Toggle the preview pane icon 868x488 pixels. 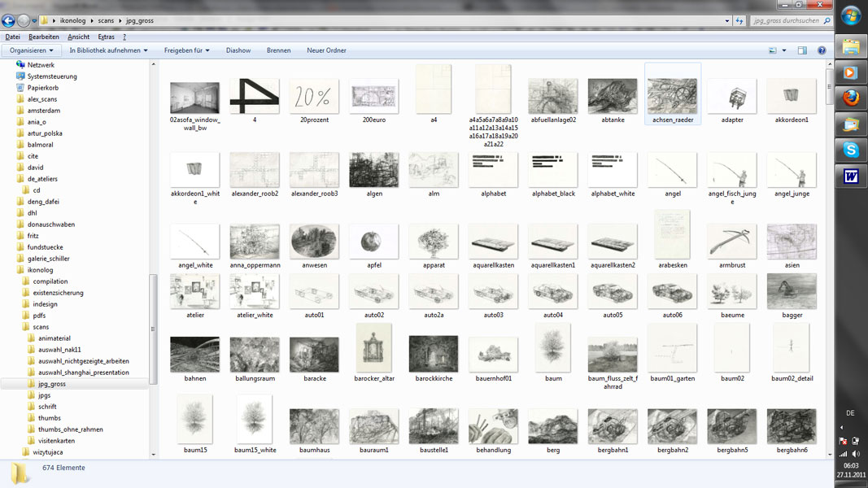click(x=802, y=50)
